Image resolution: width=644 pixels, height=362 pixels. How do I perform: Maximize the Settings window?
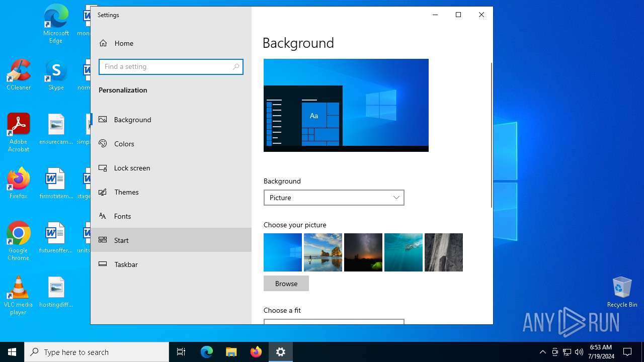click(x=458, y=15)
